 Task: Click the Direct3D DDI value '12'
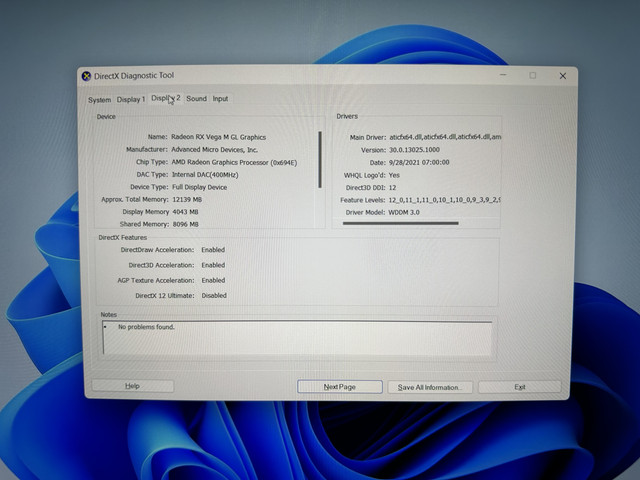pyautogui.click(x=392, y=188)
